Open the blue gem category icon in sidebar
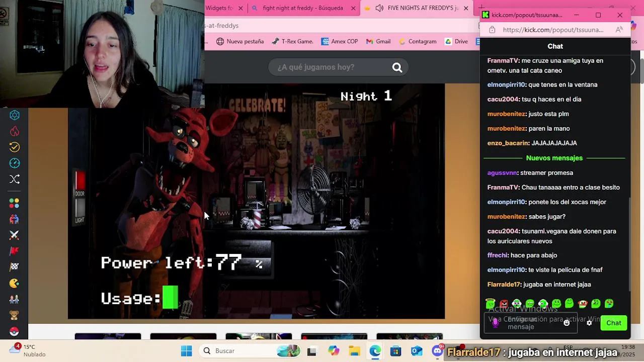Screen dimensions: 644x362 coord(15,115)
